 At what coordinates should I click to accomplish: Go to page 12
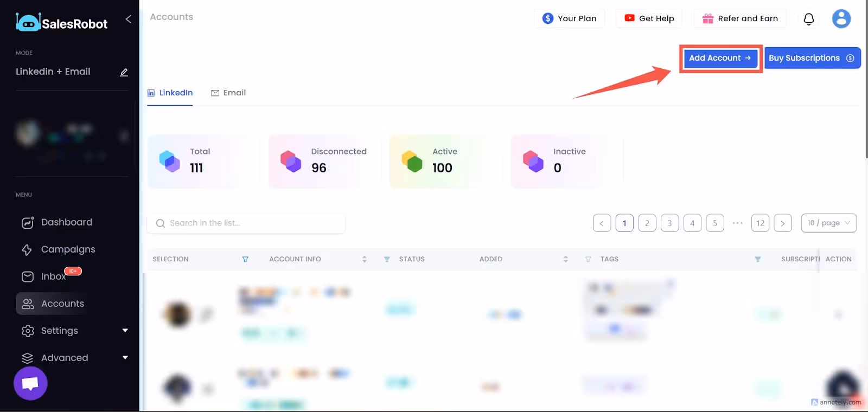tap(760, 223)
